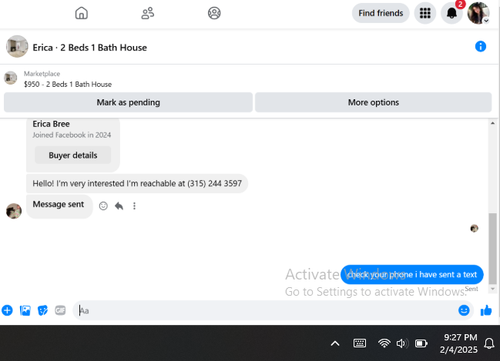Screen dimensions: 500x361
Task: Open the emoji picker in message box
Action: point(464,310)
